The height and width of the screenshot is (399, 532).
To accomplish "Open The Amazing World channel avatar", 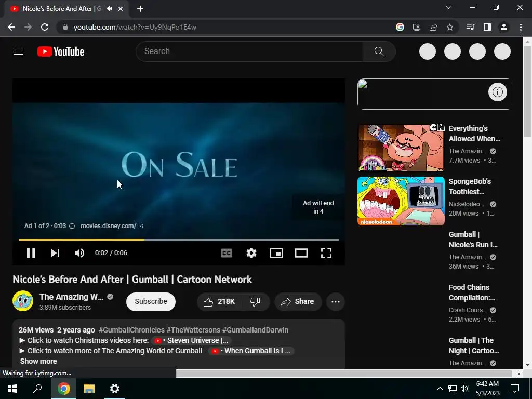I will 23,301.
